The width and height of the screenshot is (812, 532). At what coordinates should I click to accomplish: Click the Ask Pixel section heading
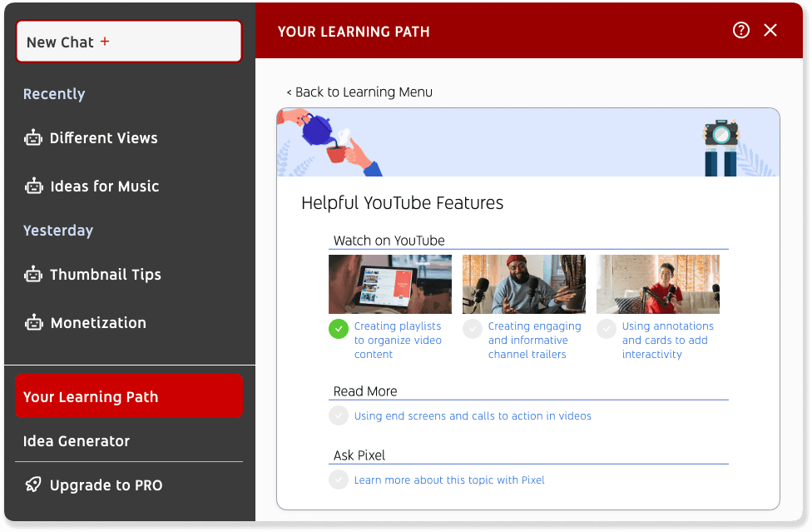tap(359, 455)
